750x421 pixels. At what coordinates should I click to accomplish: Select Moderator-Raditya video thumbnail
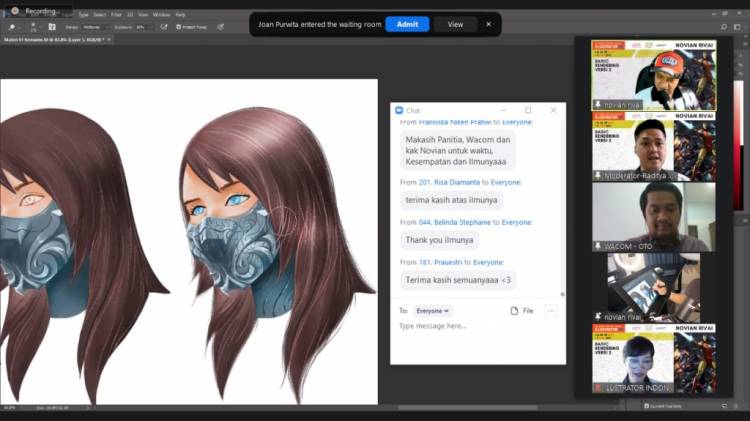654,146
